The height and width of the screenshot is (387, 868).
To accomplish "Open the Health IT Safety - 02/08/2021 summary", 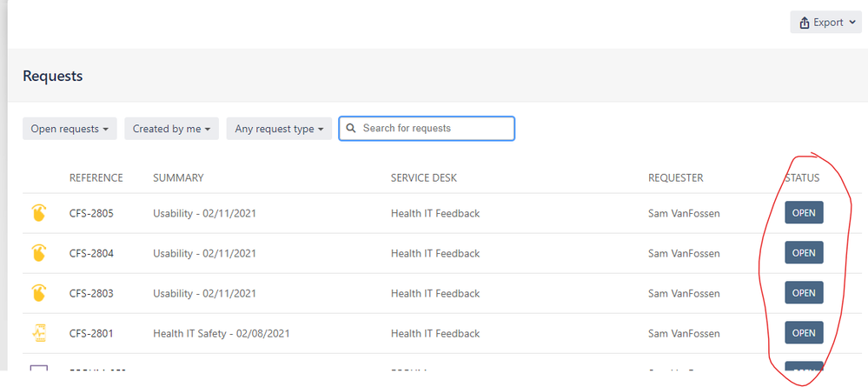I will point(221,334).
